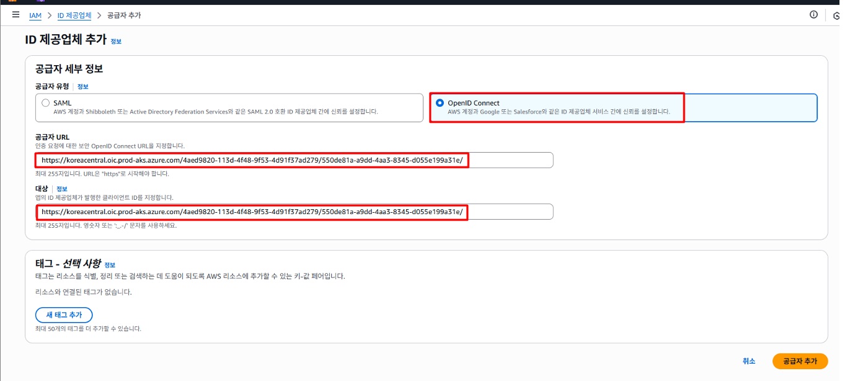Click the hint about URL starting with https
This screenshot has width=868, height=381.
[102, 173]
